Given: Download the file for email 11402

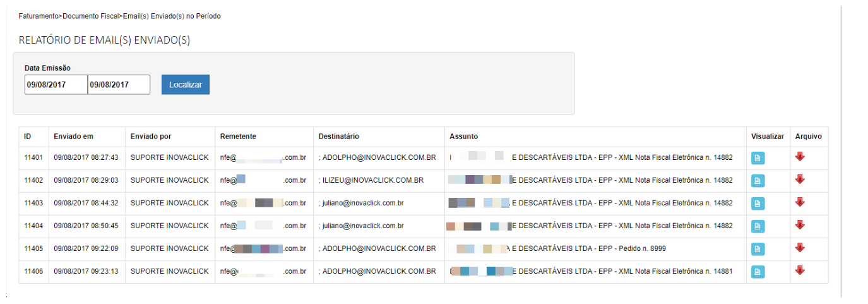Looking at the screenshot, I should pos(800,179).
